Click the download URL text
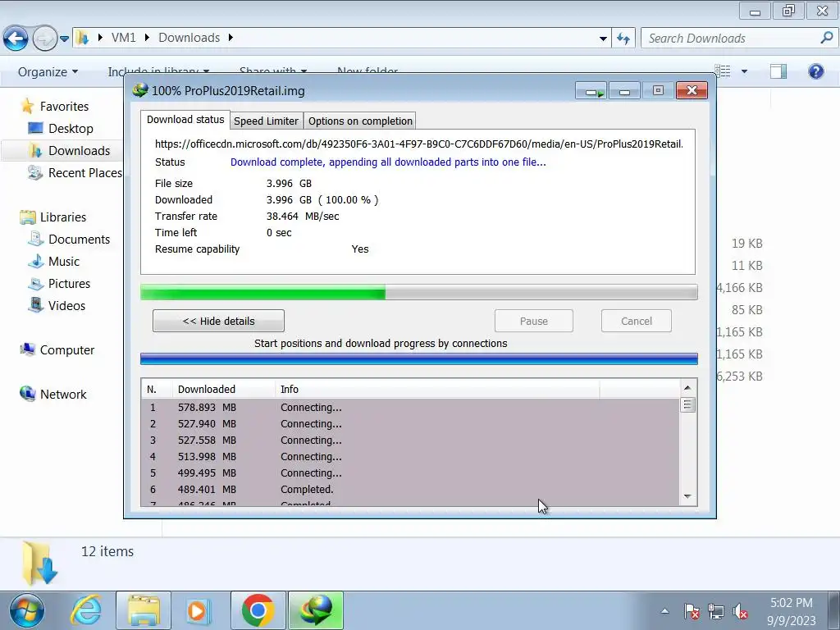The width and height of the screenshot is (840, 630). (x=419, y=144)
